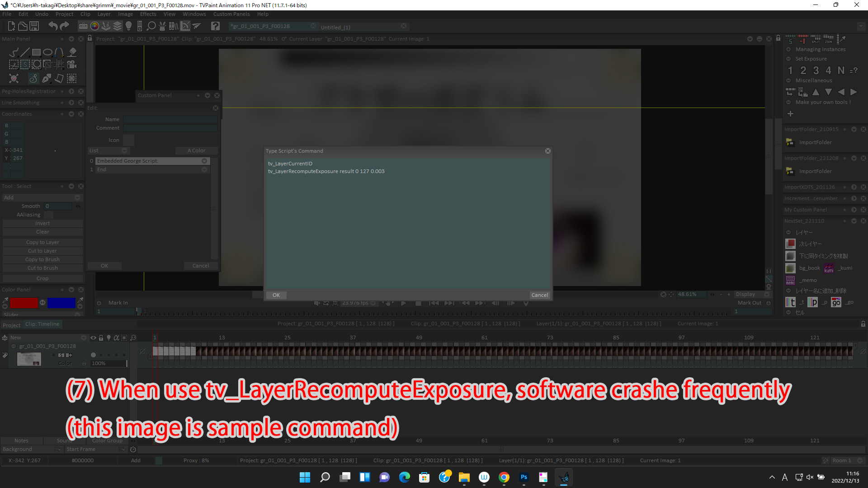
Task: Open the color wheel panel icon
Action: point(94,26)
